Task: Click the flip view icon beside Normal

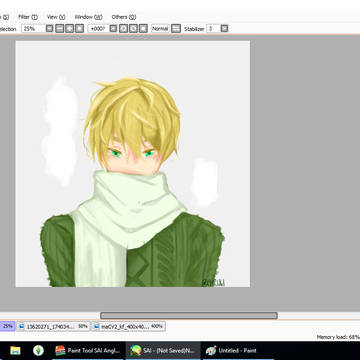Action: (176, 29)
